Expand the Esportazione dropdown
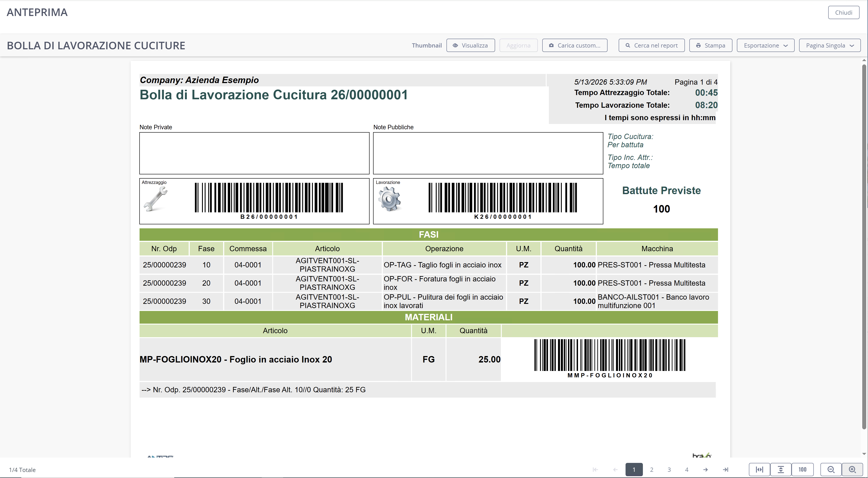This screenshot has height=478, width=868. click(x=766, y=45)
